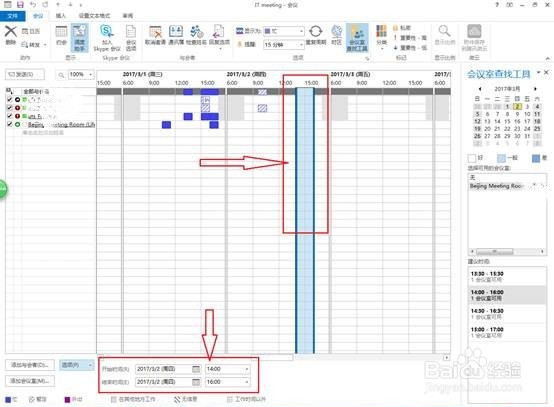Click the Delete (X) meeting icon
554x407 pixels.
tap(11, 31)
